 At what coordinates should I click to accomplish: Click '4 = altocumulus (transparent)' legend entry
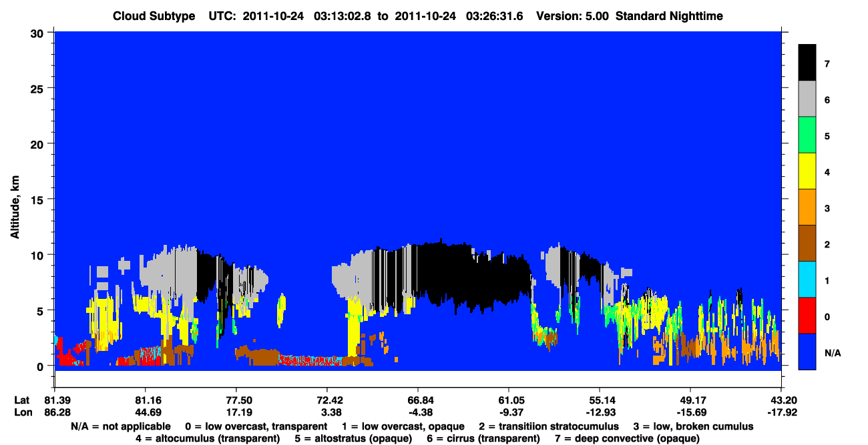208,438
